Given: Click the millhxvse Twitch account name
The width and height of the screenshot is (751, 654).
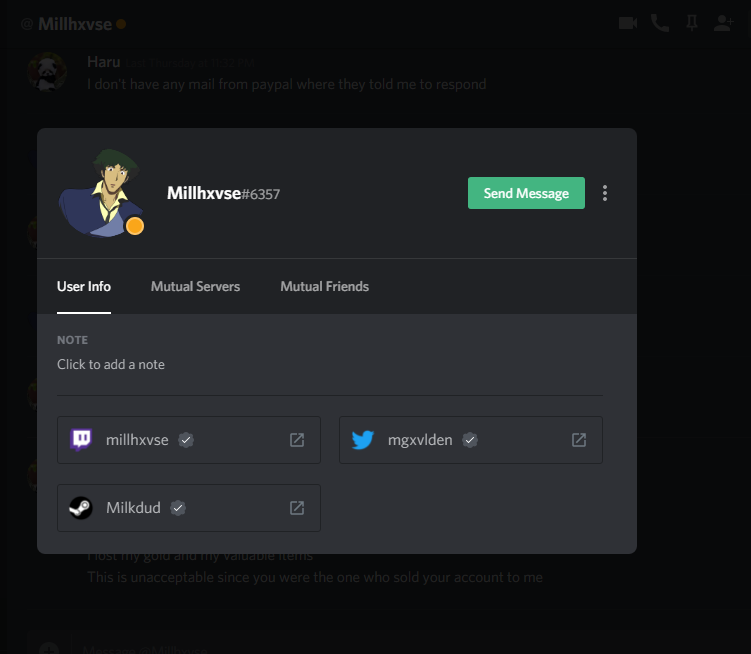Looking at the screenshot, I should (137, 440).
